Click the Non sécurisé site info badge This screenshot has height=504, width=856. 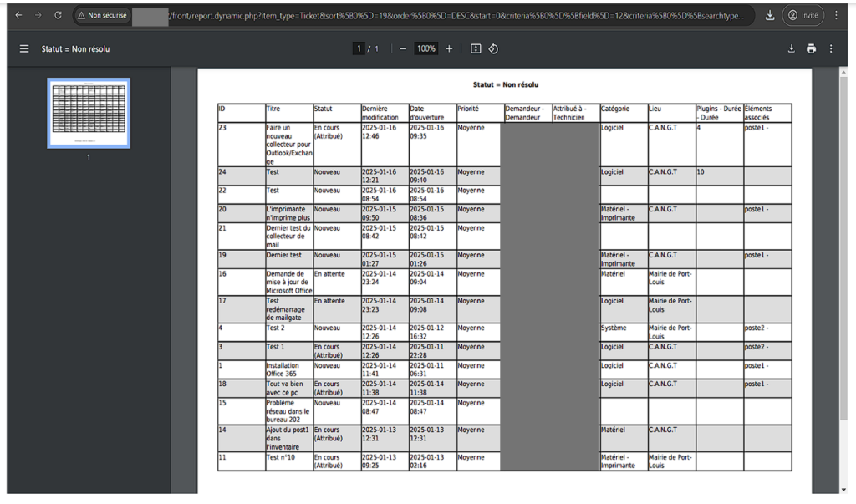103,15
